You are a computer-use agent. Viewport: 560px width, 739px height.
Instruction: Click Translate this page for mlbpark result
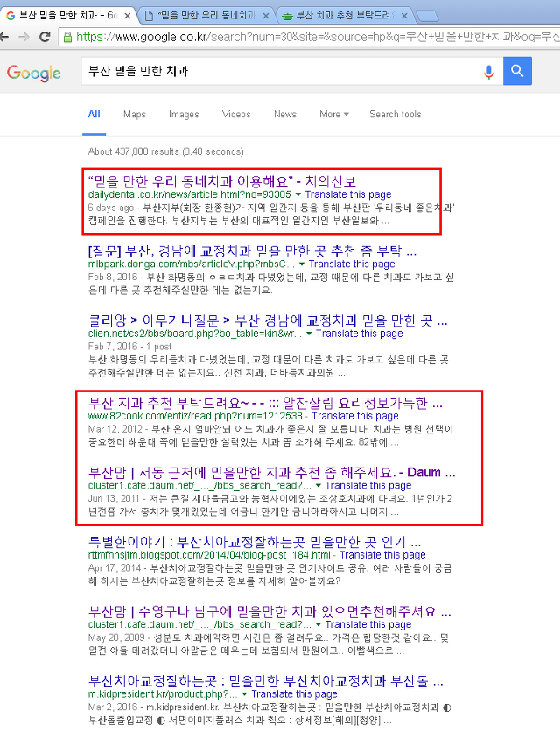tap(352, 264)
